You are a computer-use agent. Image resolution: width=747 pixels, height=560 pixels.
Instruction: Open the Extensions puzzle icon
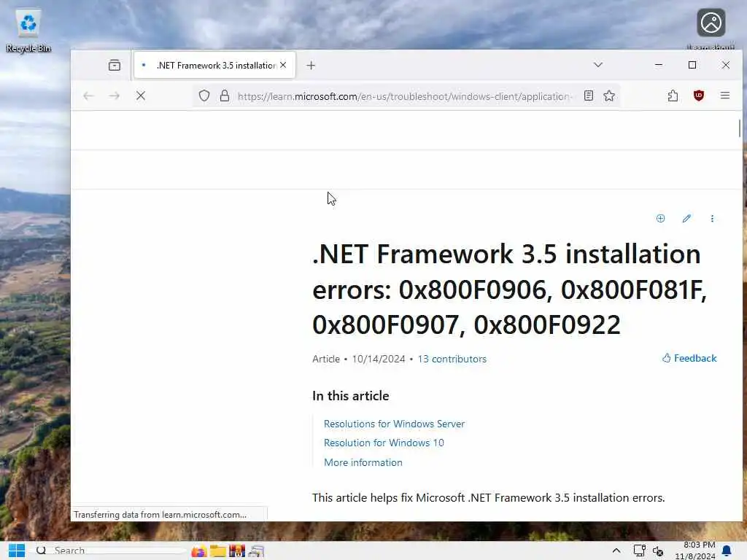coord(673,96)
